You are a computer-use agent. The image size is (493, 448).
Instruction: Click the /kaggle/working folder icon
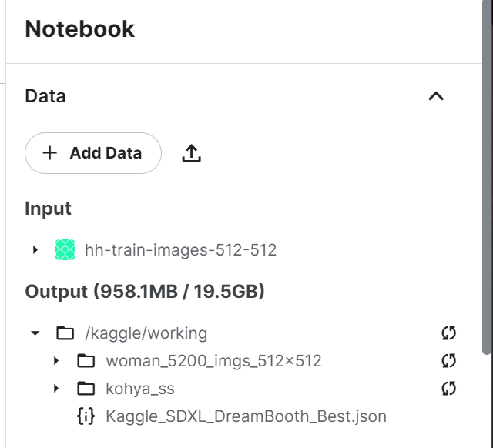(65, 333)
